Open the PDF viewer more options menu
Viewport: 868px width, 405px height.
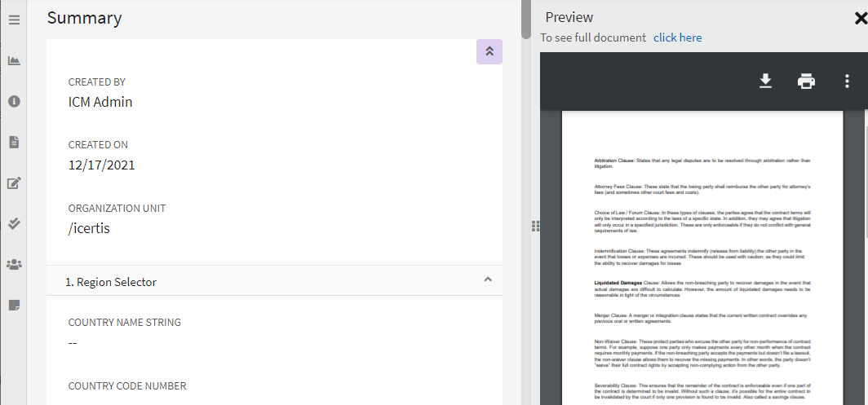(x=847, y=81)
